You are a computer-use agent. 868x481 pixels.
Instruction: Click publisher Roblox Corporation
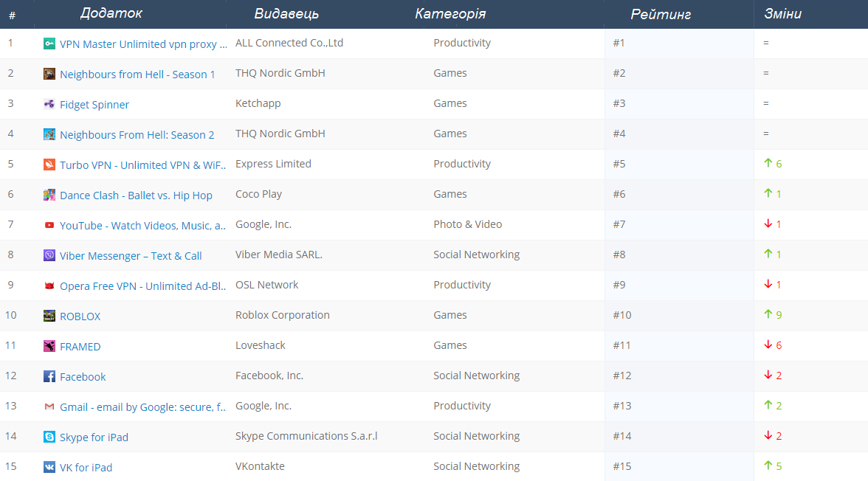[282, 315]
